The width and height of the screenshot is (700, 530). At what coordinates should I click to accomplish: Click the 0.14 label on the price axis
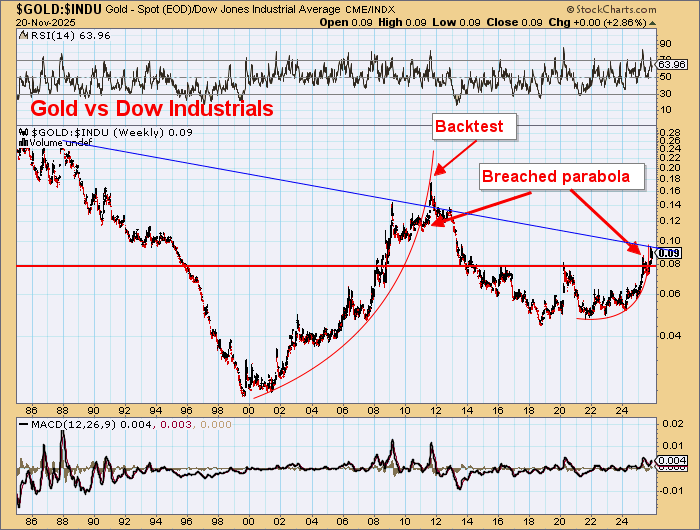pos(669,205)
